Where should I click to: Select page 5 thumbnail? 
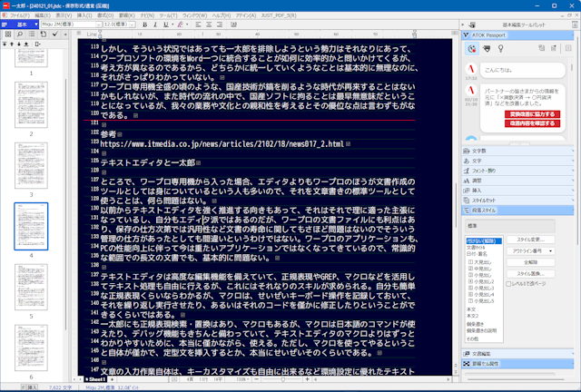coord(31,287)
